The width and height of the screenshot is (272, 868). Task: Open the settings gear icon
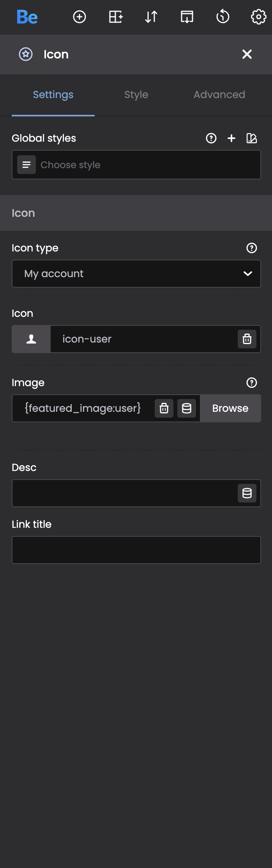(x=258, y=17)
